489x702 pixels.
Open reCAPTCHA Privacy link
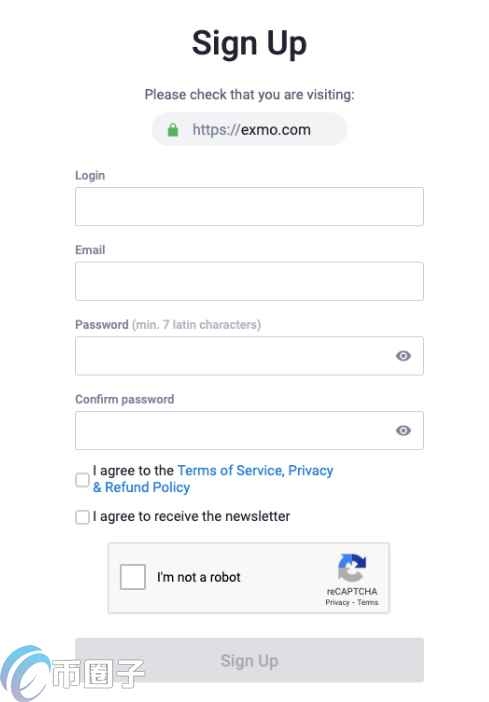pos(337,603)
